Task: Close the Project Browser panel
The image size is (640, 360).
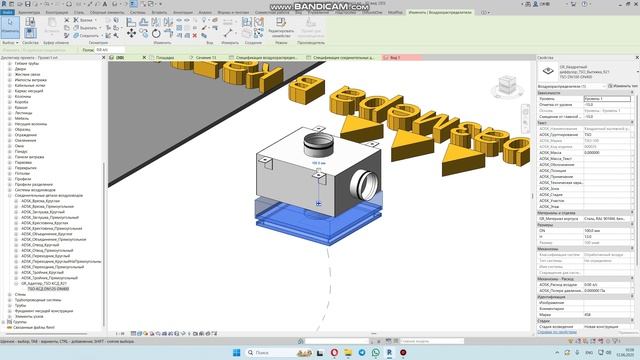Action: pos(103,58)
